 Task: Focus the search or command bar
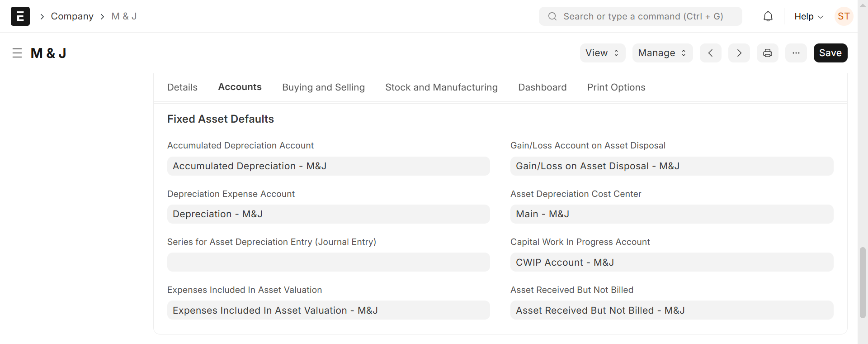coord(640,16)
